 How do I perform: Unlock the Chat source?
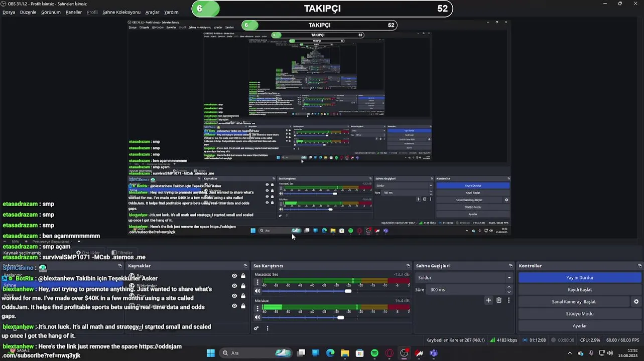coord(243,296)
